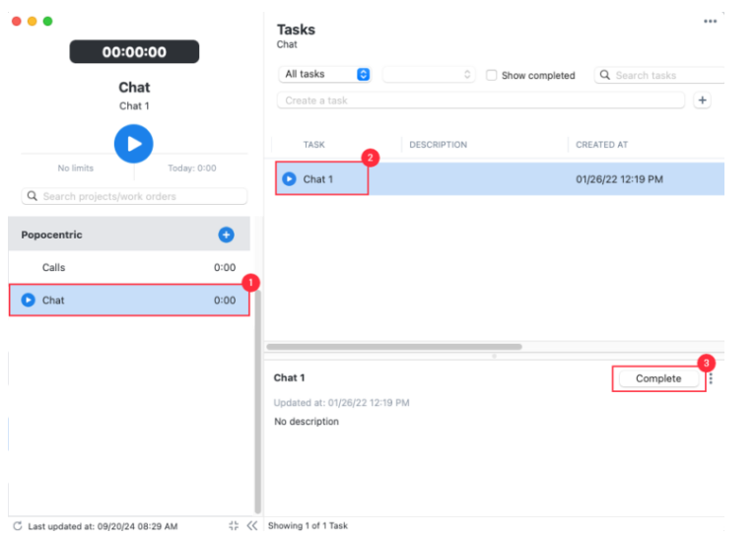
Task: Open the three-dot menu at top right
Action: pos(710,22)
